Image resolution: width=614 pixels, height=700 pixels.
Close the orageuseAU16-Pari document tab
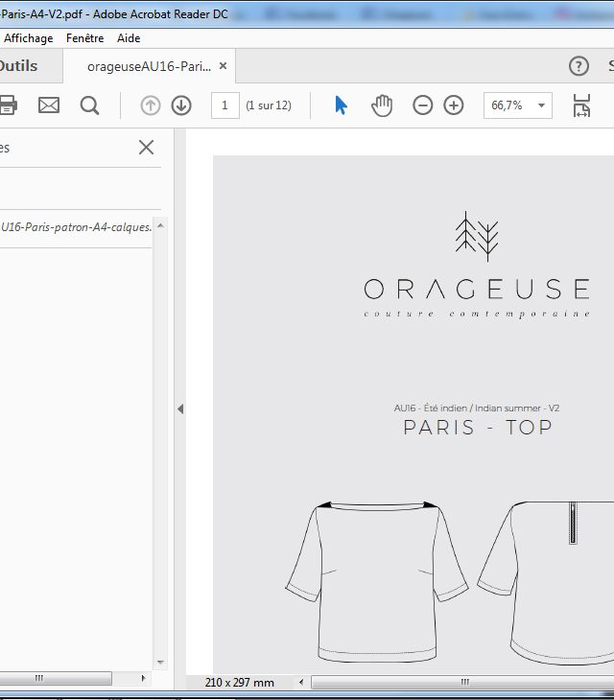coord(223,66)
